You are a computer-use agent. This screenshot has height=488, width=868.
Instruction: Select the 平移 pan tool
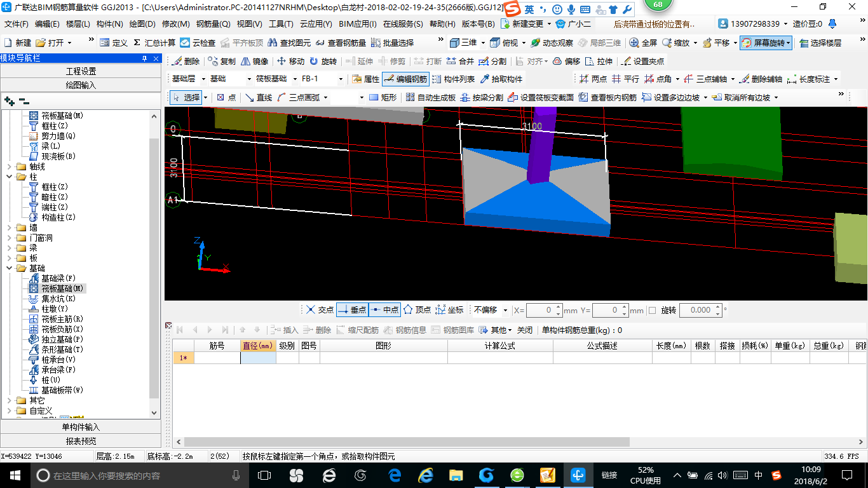[716, 43]
